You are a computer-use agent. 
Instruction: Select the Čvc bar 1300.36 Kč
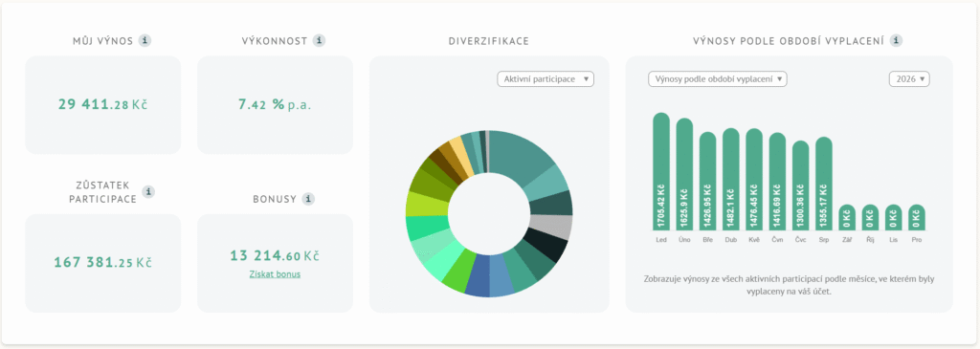click(x=801, y=185)
